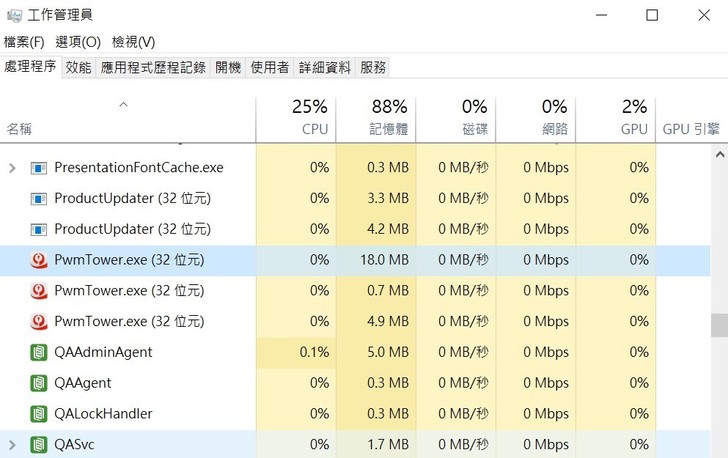The height and width of the screenshot is (458, 728).
Task: Collapse sort arrow above the 名稱 column
Action: 123,104
